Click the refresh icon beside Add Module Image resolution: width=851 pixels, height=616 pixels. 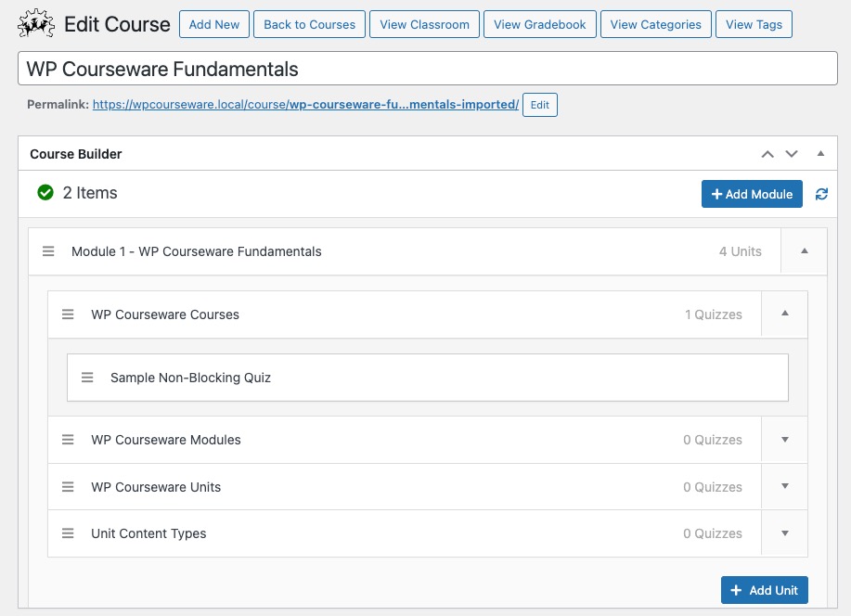[x=821, y=193]
